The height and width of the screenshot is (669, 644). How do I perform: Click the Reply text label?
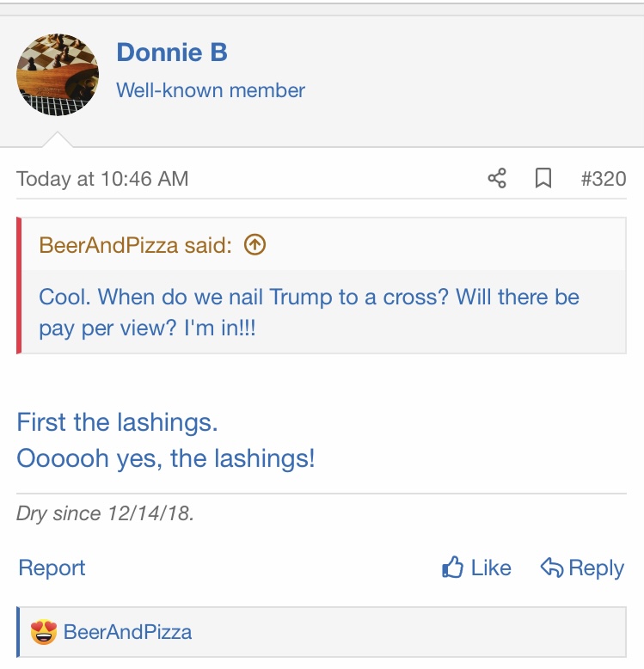tap(596, 568)
